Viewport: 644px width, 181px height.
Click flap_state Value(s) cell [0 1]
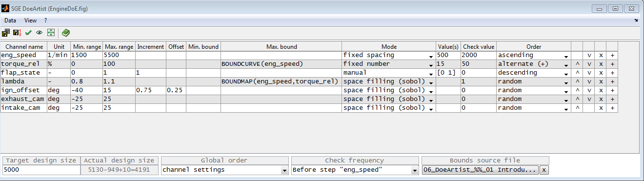(448, 73)
